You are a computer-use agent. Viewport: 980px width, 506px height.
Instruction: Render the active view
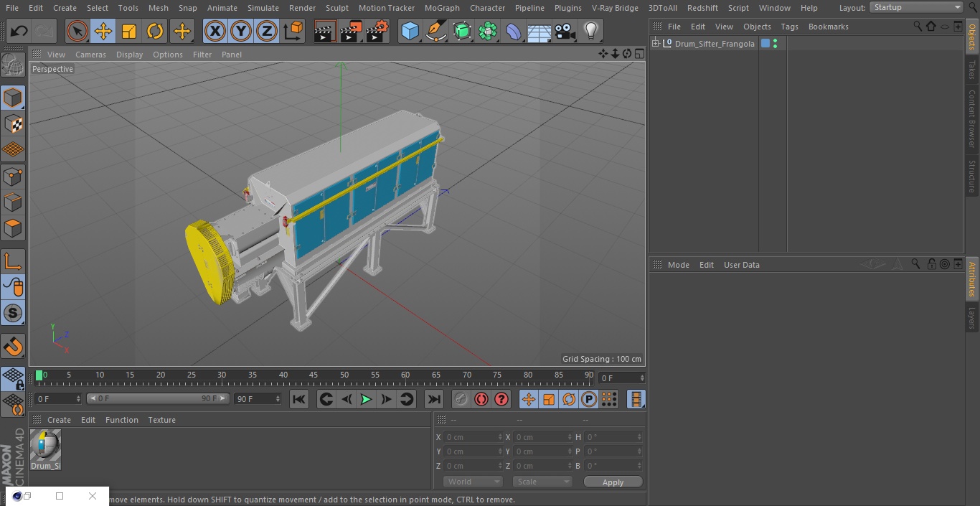tap(325, 31)
